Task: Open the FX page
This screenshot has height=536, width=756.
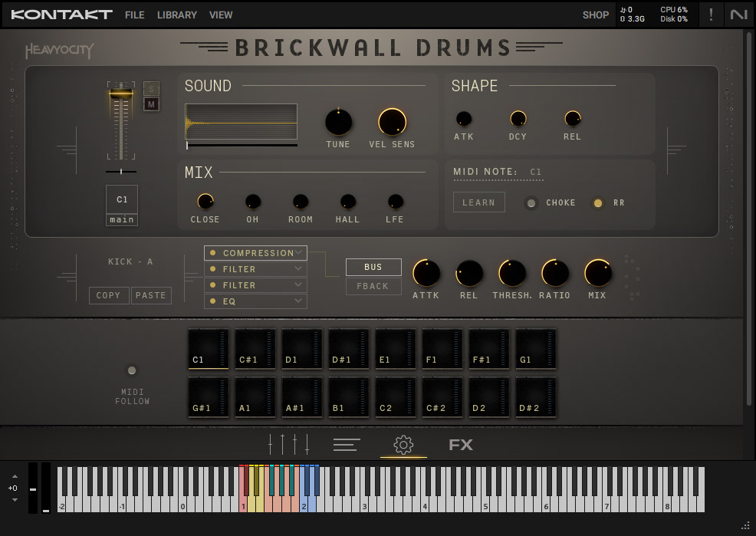Action: coord(461,445)
